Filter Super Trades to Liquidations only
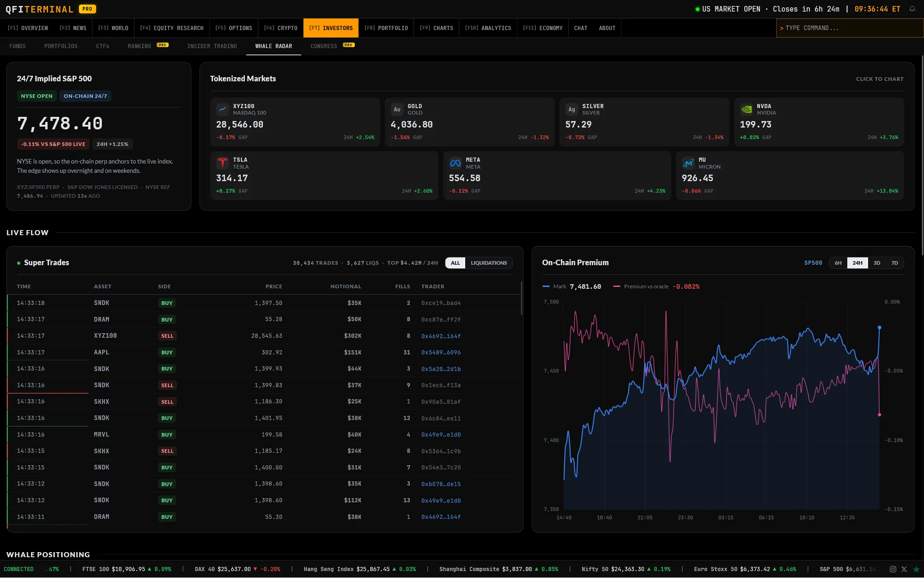Screen dimensions: 924x578 point(489,263)
